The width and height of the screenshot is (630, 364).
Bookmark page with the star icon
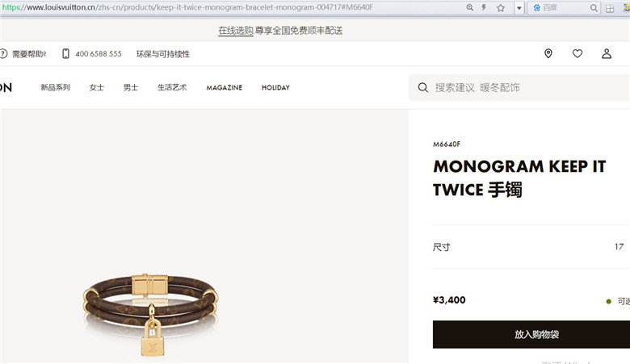coord(501,7)
